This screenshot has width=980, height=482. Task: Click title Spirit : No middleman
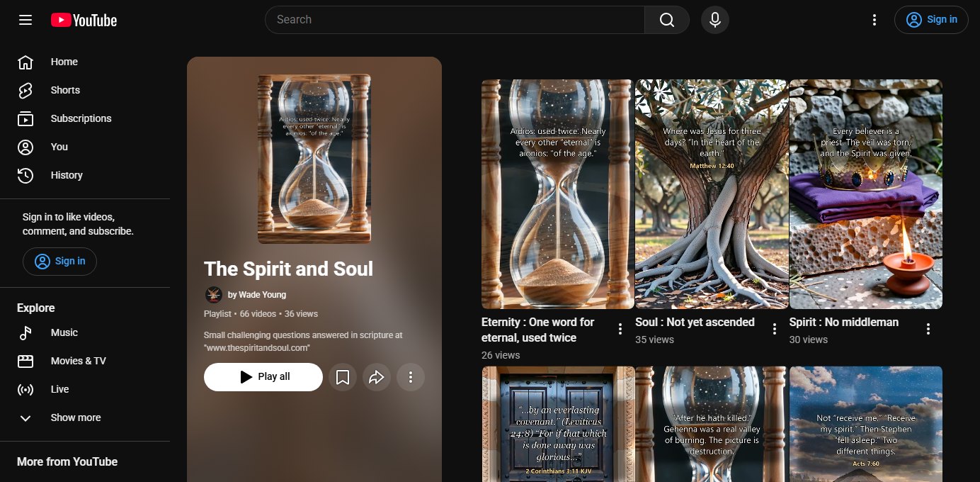click(844, 322)
